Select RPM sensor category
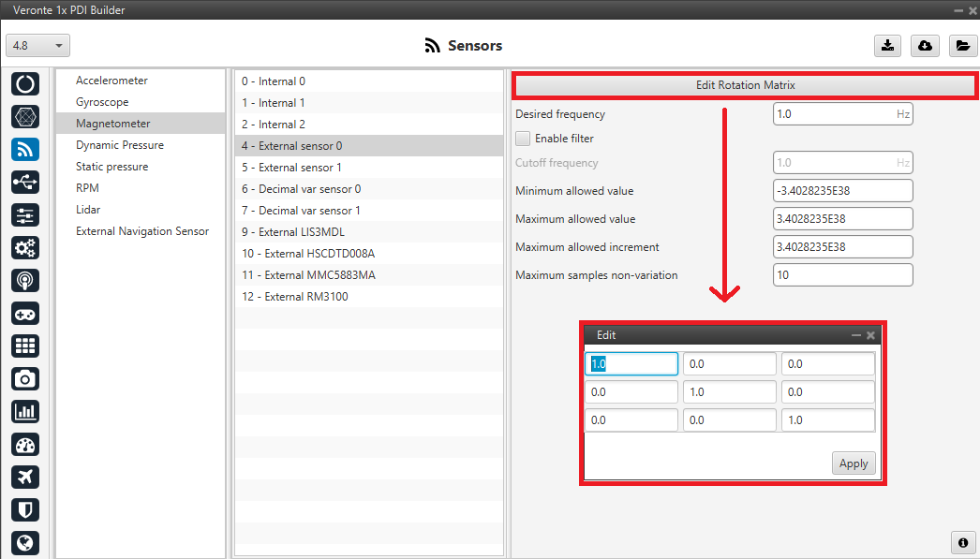The image size is (980, 559). click(140, 188)
